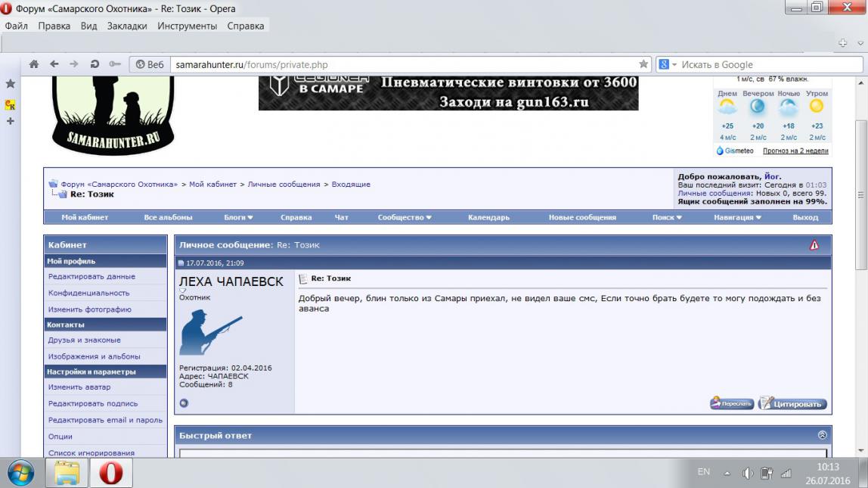Expand the Навигация dropdown menu
This screenshot has height=488, width=868.
[737, 217]
